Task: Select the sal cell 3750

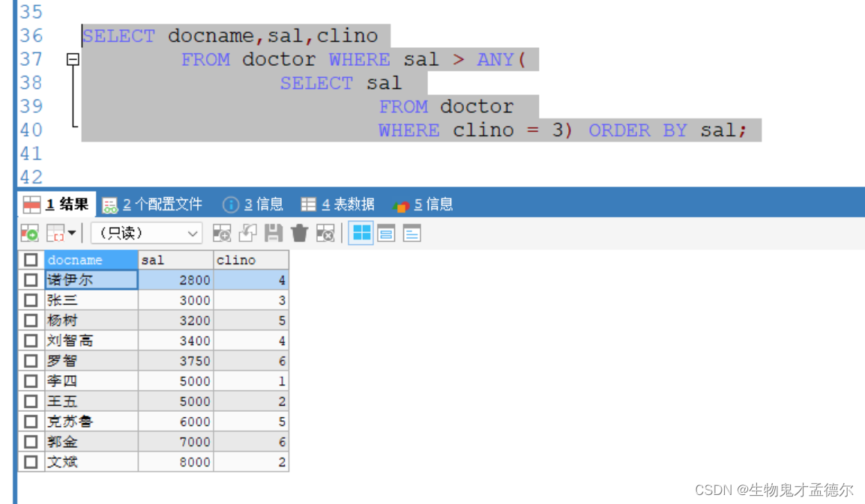Action: 175,361
